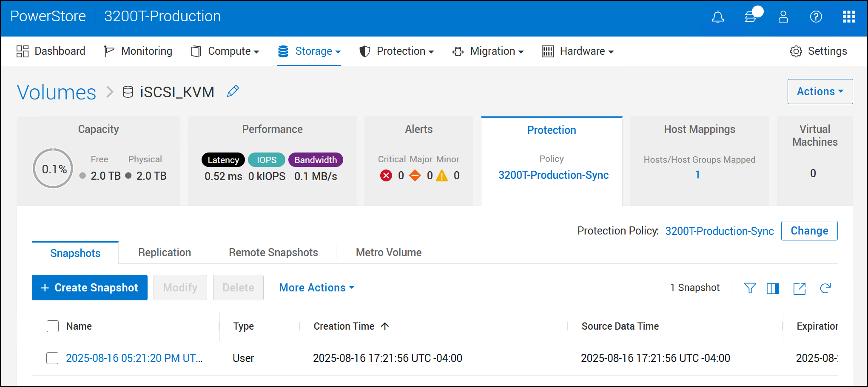Check the 2025-08-16 snapshot row checkbox
This screenshot has width=868, height=387.
tap(52, 358)
